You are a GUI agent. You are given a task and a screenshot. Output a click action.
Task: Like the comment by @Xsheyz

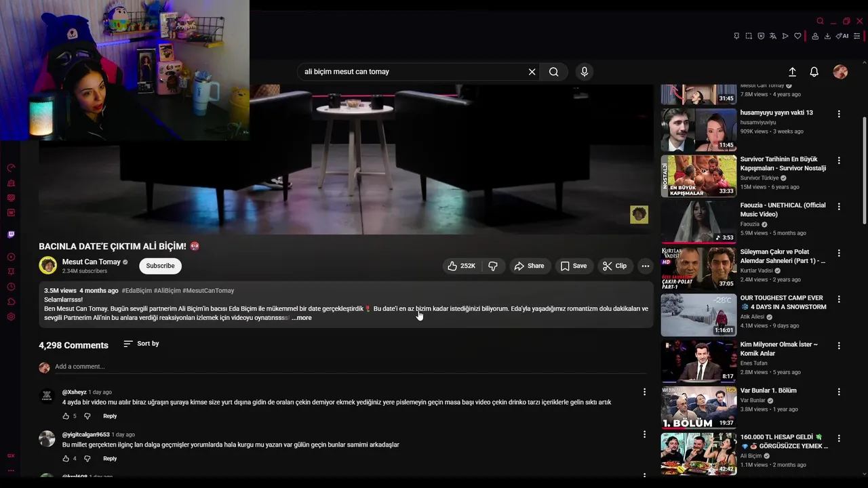click(66, 416)
